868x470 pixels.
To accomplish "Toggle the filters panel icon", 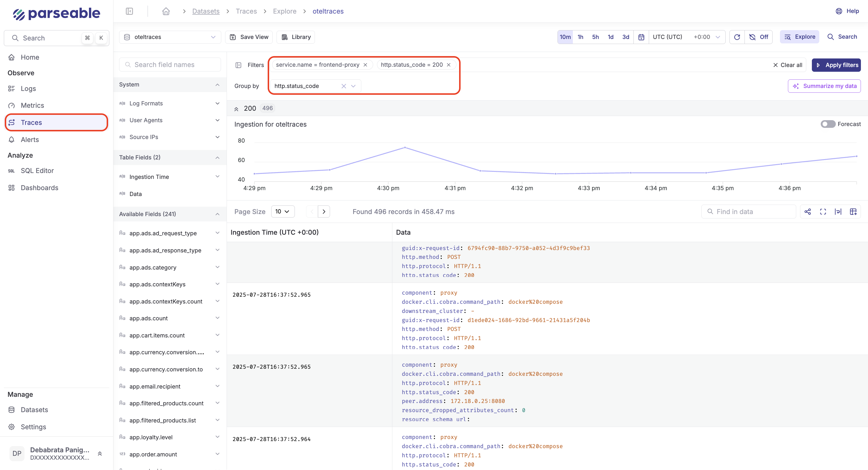I will [x=238, y=65].
